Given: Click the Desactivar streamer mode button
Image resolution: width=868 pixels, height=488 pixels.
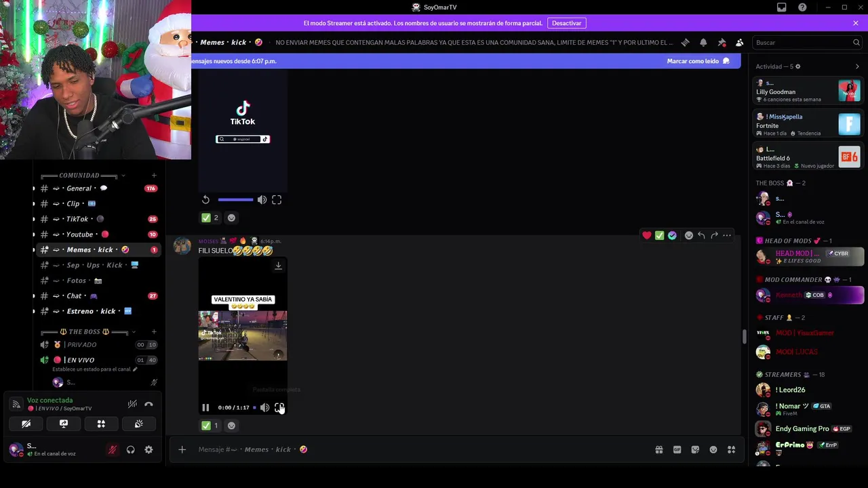Looking at the screenshot, I should coord(566,23).
